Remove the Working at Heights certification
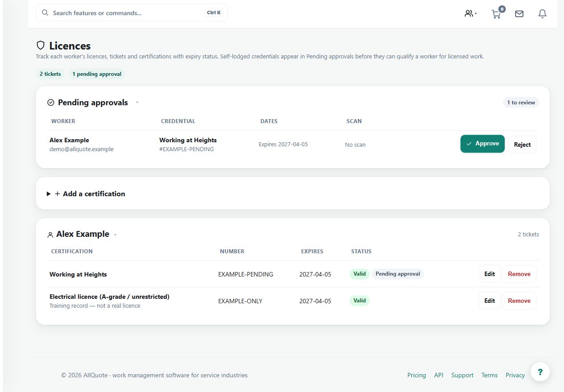The width and height of the screenshot is (564, 392). coord(519,274)
